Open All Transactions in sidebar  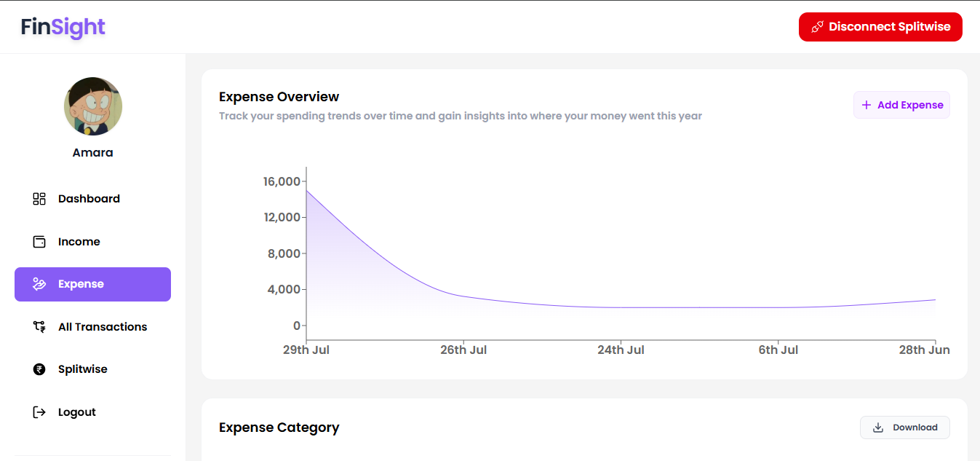tap(92, 327)
